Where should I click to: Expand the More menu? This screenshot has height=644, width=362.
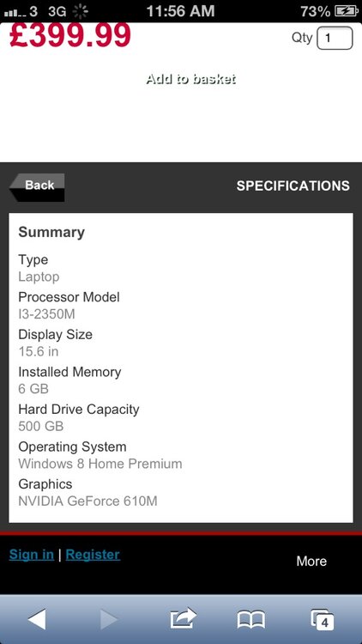tap(311, 561)
